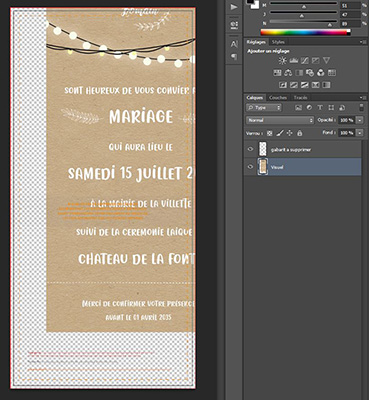
Task: Add an Invert adjustment icon
Action: point(283,85)
